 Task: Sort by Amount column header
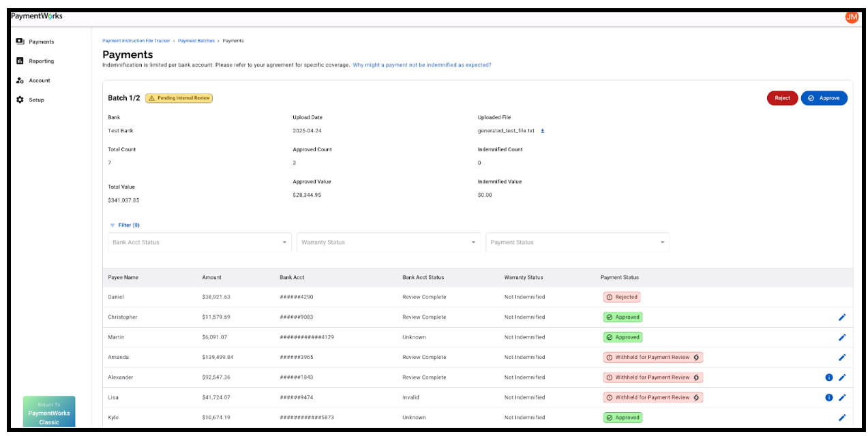212,277
